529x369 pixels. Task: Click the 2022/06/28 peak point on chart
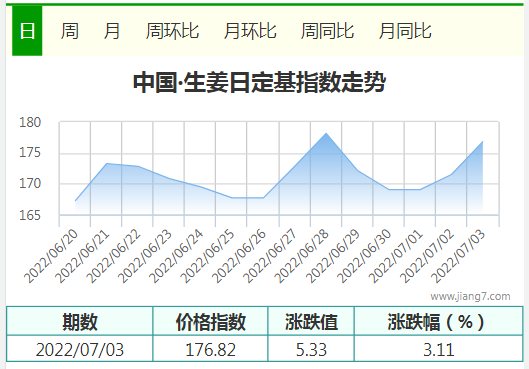(326, 134)
